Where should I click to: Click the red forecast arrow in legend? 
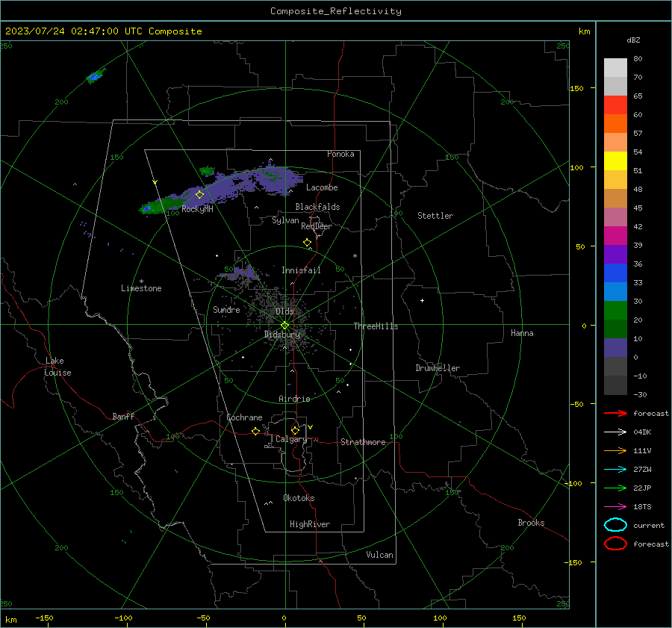[x=615, y=413]
